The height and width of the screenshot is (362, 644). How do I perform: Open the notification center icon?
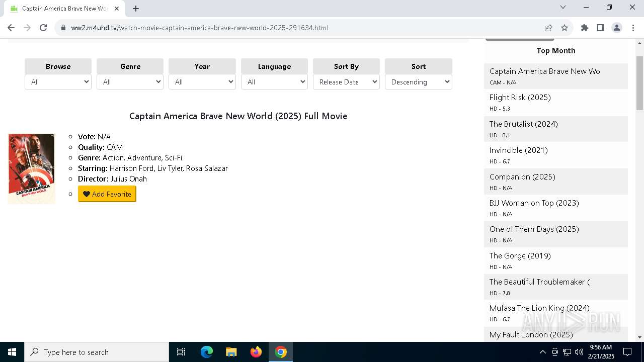click(627, 352)
